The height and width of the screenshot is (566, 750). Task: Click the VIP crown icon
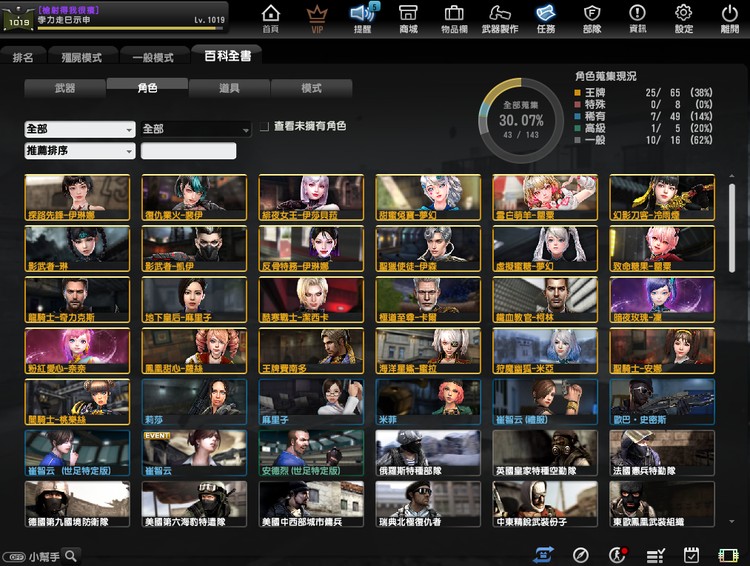[317, 18]
